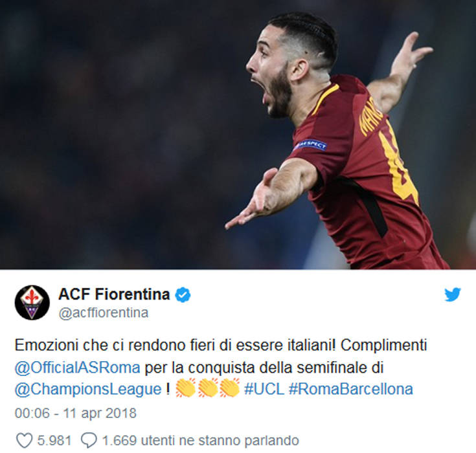Screen dimensions: 476x453
Task: Open the ACF Fiorentina profile avatar
Action: click(x=32, y=302)
